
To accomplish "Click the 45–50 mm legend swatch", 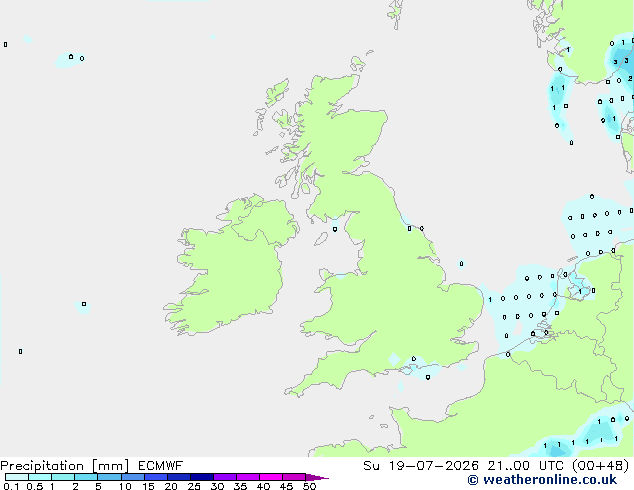I will click(x=294, y=477).
